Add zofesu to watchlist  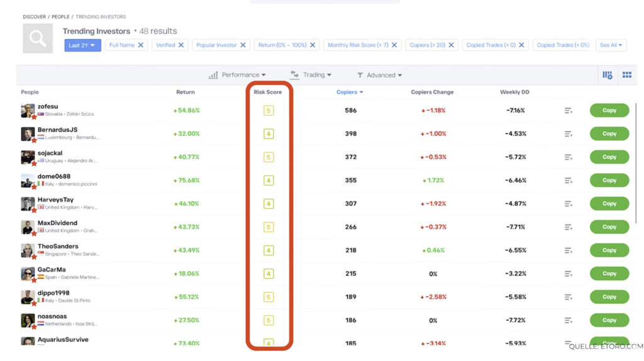(568, 111)
